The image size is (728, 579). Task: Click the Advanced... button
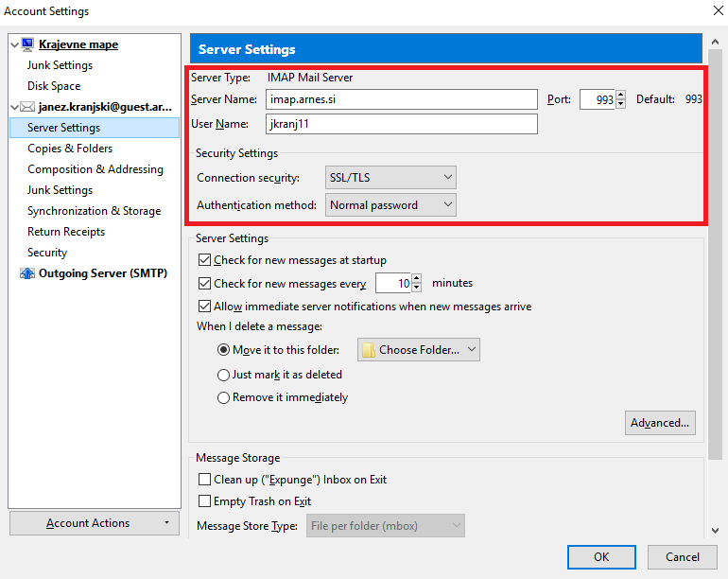660,423
